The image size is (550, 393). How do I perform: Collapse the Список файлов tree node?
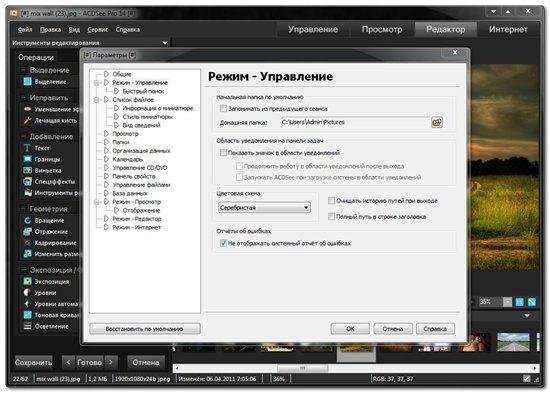pyautogui.click(x=96, y=100)
